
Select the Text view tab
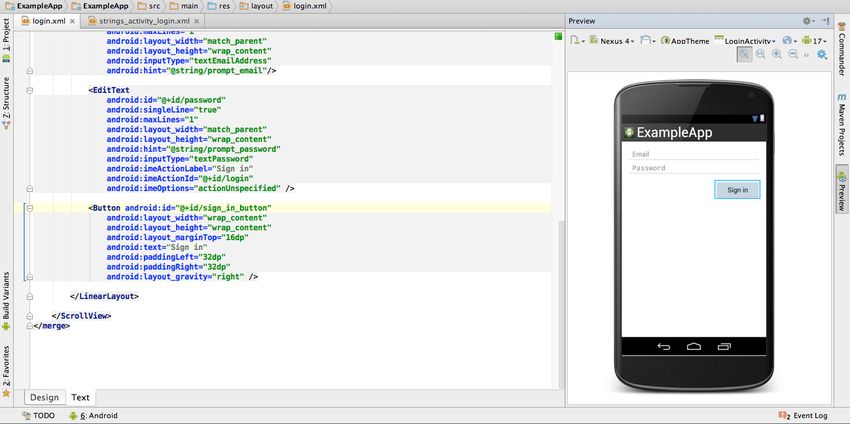[x=80, y=397]
